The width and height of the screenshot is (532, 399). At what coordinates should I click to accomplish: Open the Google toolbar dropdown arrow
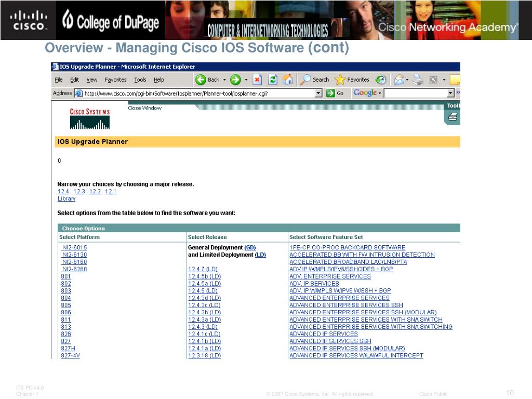(x=380, y=93)
